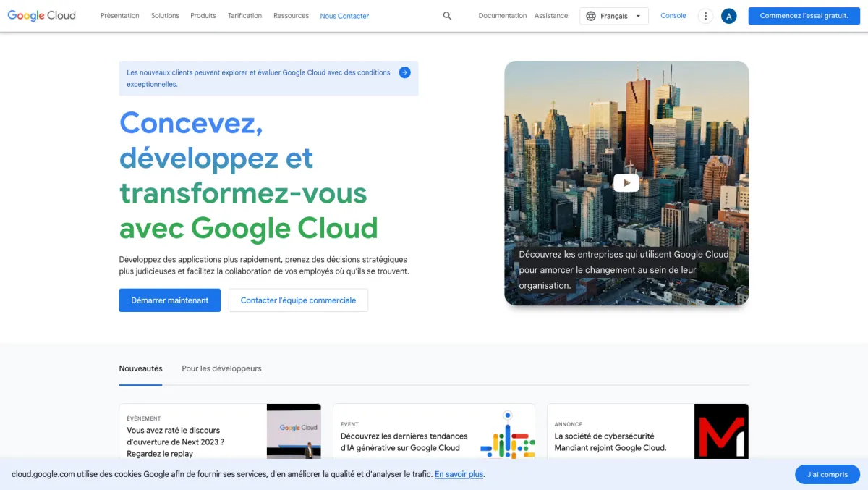Click the Google Cloud logo
The image size is (868, 490).
tap(41, 15)
